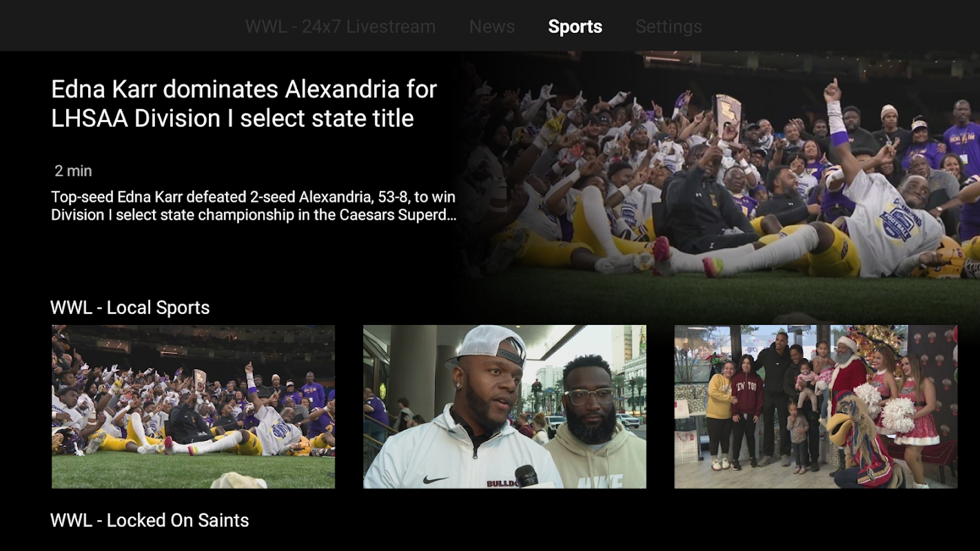Play the Edna Karr championship celebration thumbnail

pyautogui.click(x=194, y=407)
